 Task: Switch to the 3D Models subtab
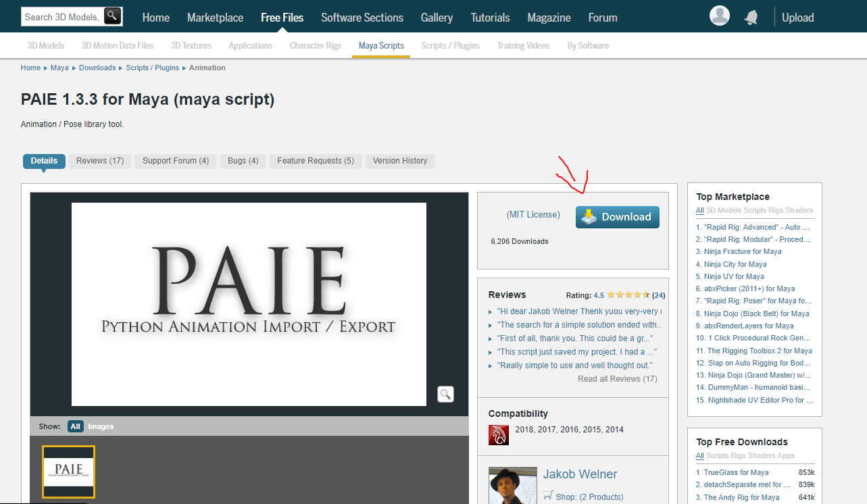click(x=45, y=45)
